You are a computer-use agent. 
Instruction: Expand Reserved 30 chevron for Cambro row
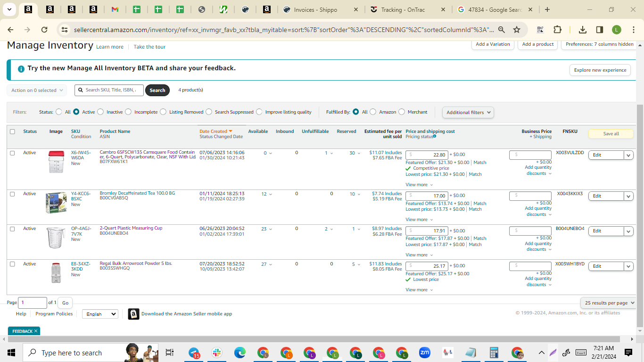[359, 153]
